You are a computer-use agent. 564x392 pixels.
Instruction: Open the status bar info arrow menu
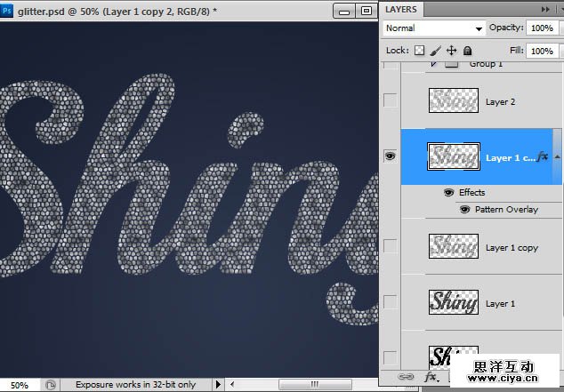[218, 385]
